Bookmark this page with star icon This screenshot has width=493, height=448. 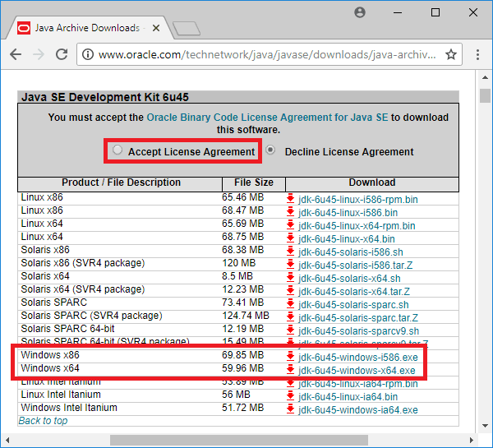pyautogui.click(x=451, y=54)
